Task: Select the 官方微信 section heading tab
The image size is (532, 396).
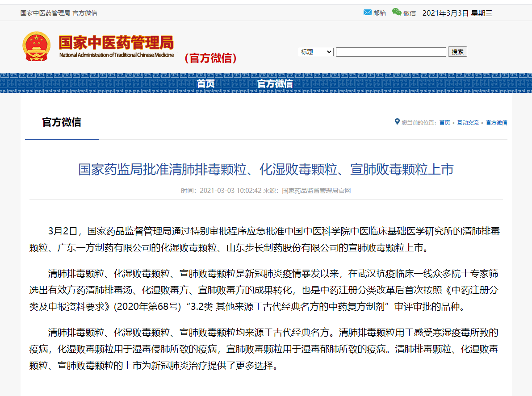Action: point(62,122)
